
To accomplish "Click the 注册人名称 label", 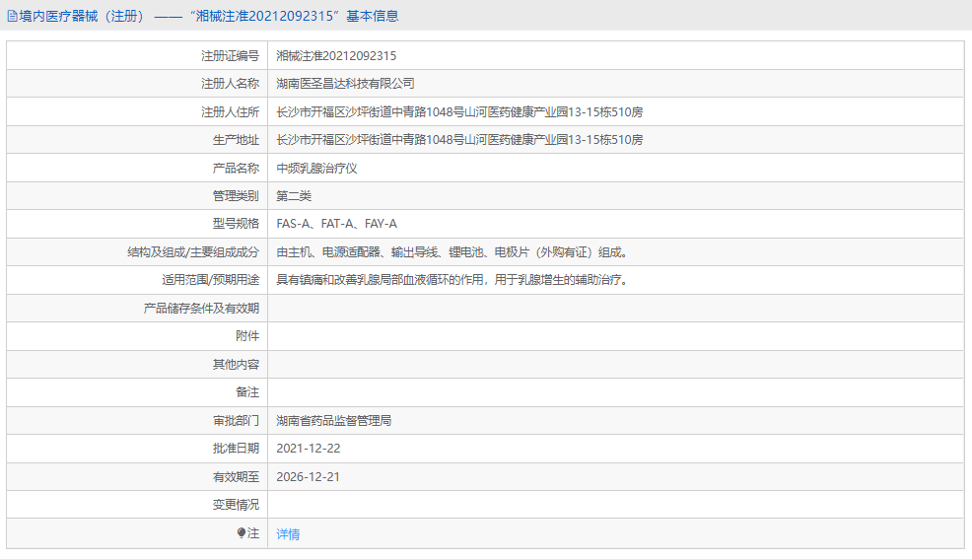I will click(230, 84).
